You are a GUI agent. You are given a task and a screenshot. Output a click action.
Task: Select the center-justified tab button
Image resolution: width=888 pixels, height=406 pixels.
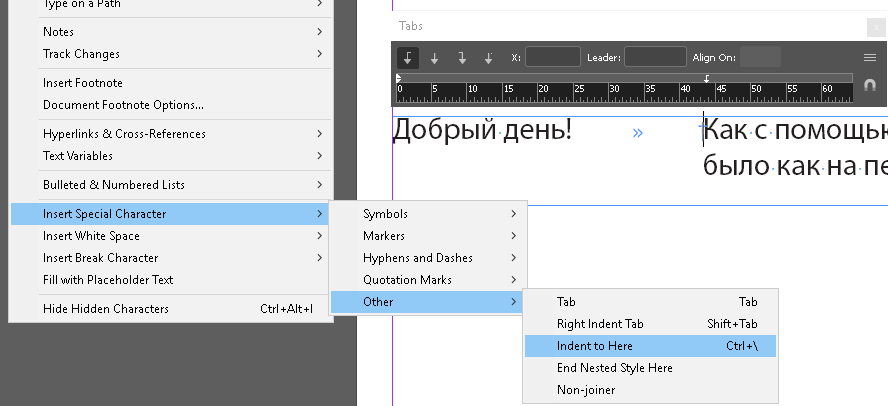pyautogui.click(x=434, y=58)
